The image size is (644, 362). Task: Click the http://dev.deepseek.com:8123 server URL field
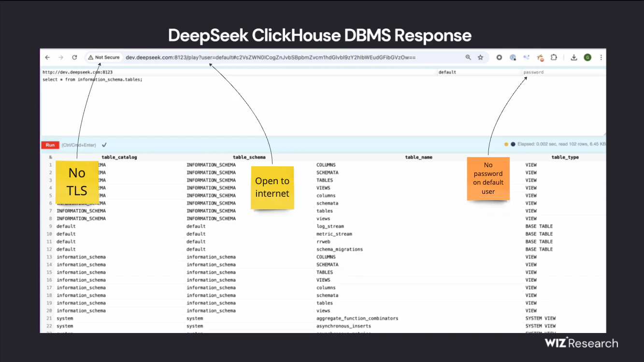(x=238, y=72)
